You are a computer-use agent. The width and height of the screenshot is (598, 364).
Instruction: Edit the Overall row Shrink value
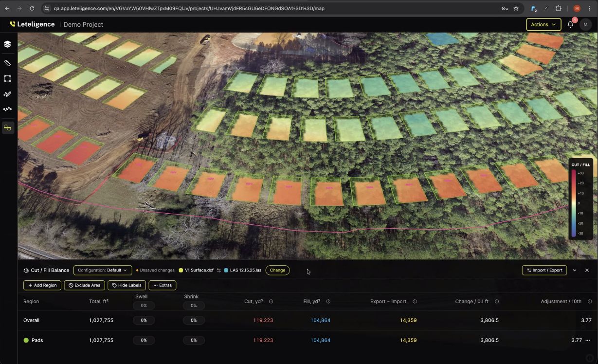pyautogui.click(x=194, y=320)
